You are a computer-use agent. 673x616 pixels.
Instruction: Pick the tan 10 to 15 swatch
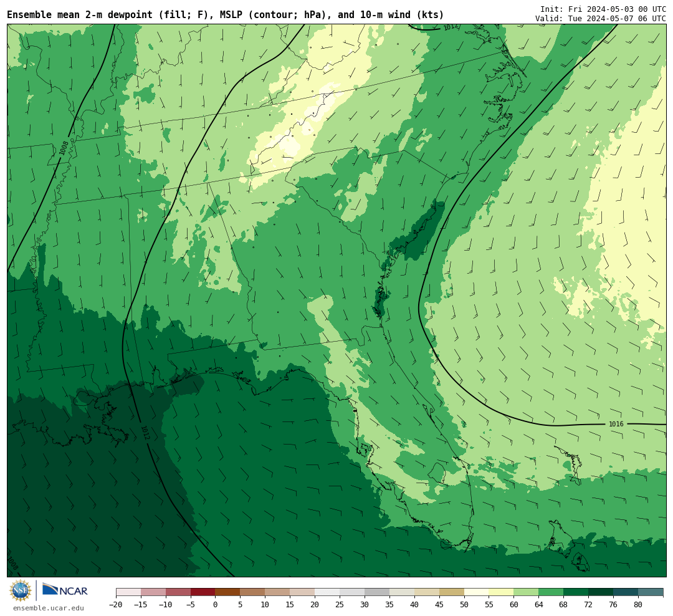click(x=277, y=592)
